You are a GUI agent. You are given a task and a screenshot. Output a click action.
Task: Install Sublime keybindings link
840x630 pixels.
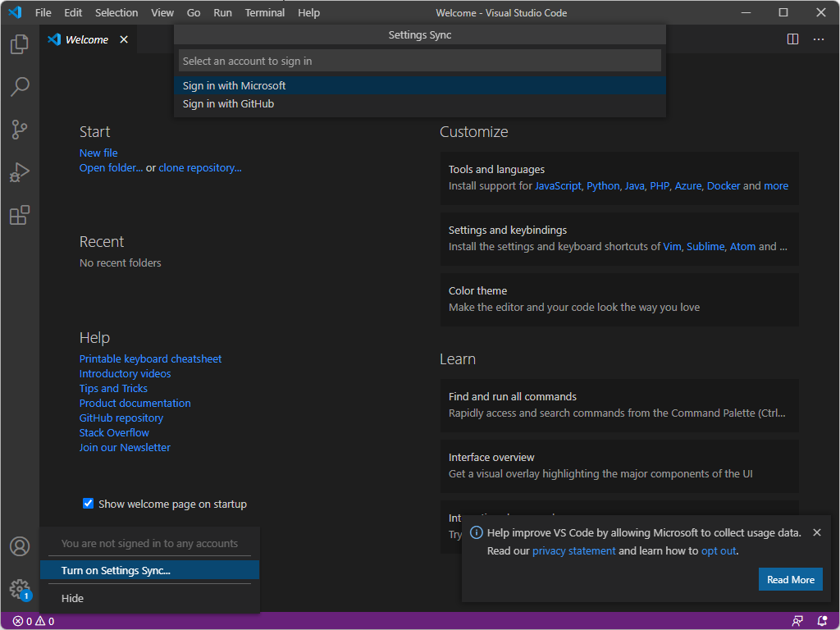pos(705,246)
